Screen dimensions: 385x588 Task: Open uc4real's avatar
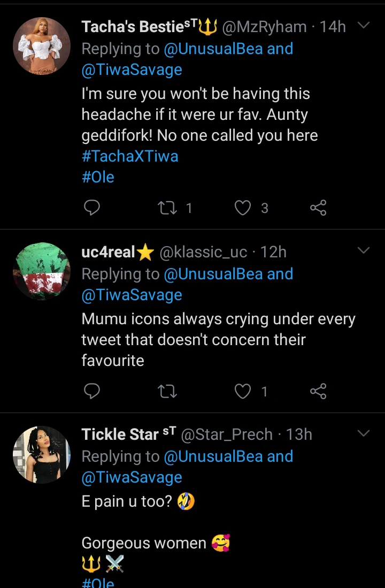click(42, 271)
